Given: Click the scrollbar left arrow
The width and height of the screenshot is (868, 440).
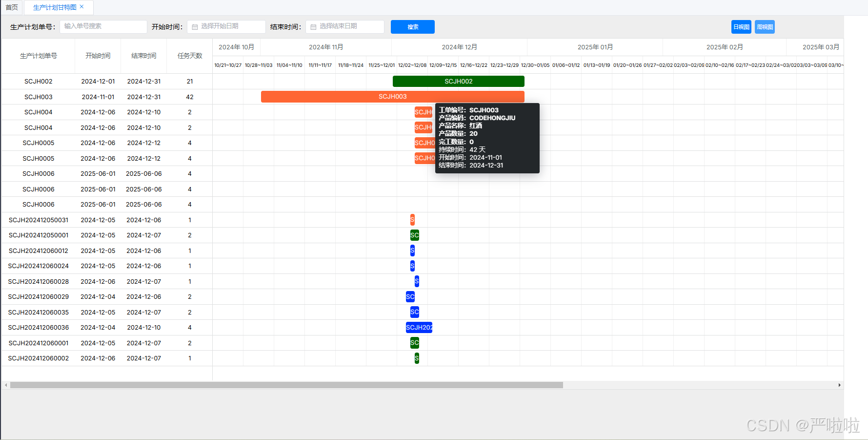Looking at the screenshot, I should click(6, 385).
